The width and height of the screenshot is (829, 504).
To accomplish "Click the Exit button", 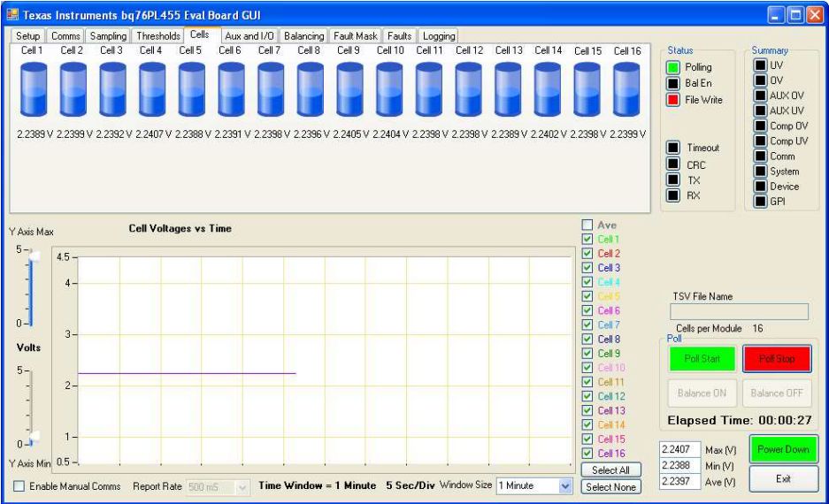I will (783, 478).
